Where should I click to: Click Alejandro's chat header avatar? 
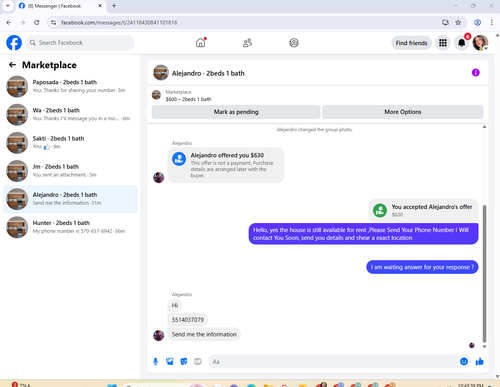[x=161, y=73]
